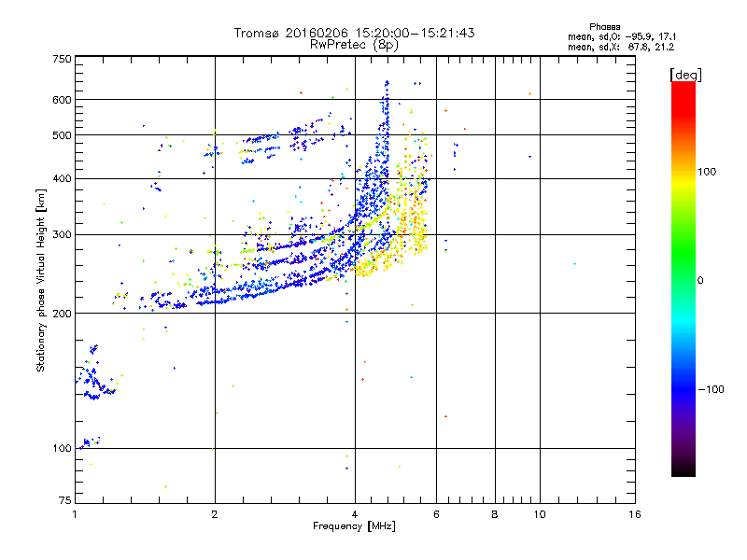Click the 'RwPretec (8p)' subtitle
Viewport: 747px width, 560px height.
[x=354, y=45]
